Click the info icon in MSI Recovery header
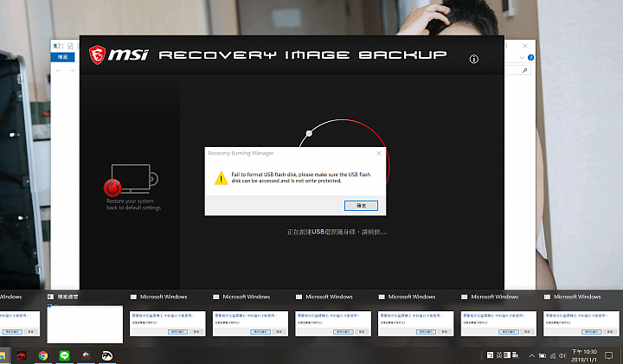Image resolution: width=623 pixels, height=364 pixels. pyautogui.click(x=473, y=59)
